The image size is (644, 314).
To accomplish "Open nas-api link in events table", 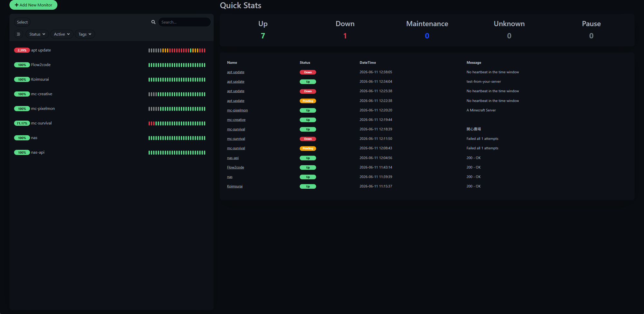I will click(233, 158).
